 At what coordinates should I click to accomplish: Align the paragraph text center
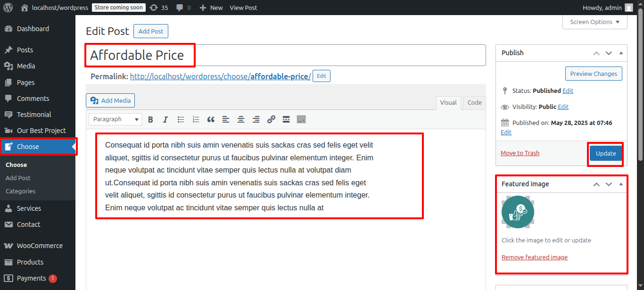tap(241, 119)
